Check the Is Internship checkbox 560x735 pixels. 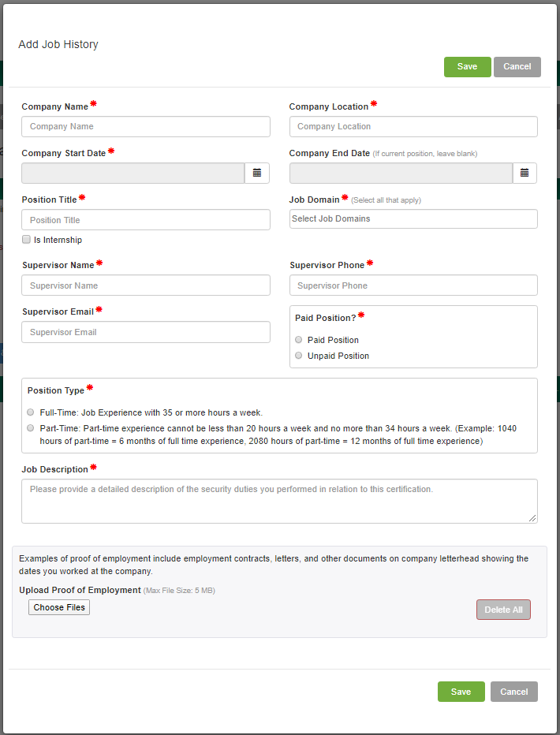click(26, 240)
